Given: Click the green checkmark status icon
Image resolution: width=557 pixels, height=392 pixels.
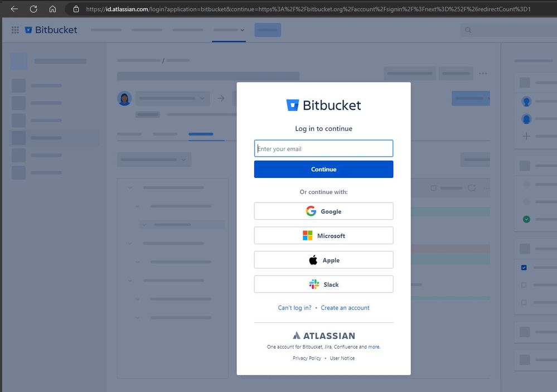Looking at the screenshot, I should click(x=526, y=219).
